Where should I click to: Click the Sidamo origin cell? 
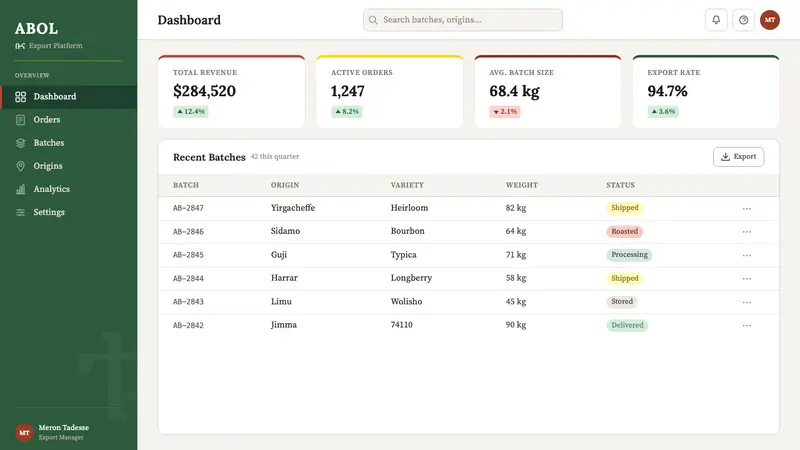[x=285, y=231]
